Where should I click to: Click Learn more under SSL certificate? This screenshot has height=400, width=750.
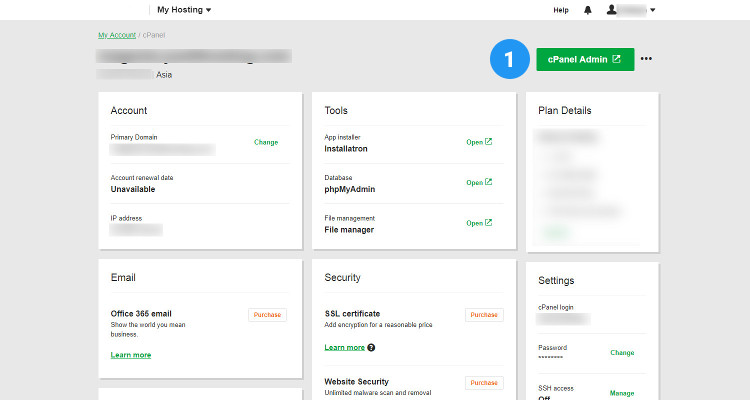344,347
